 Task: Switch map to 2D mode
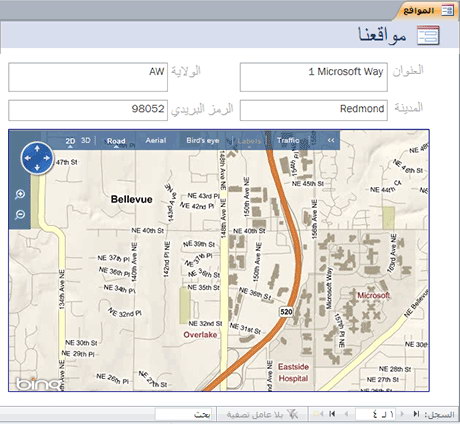tap(70, 141)
